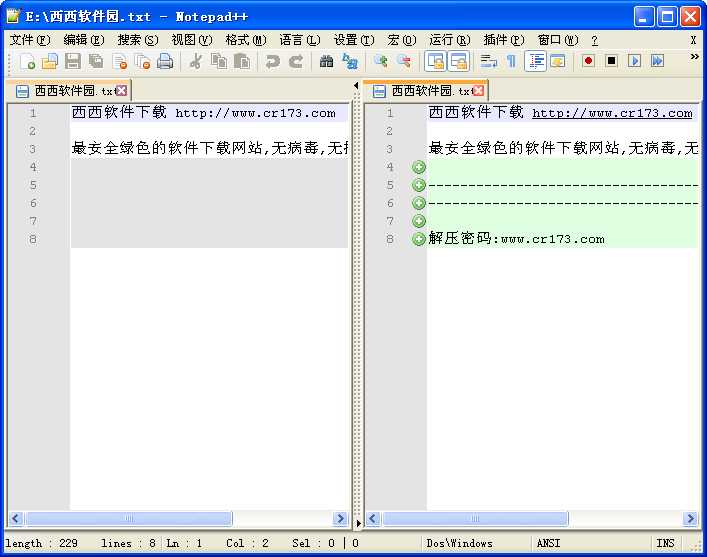Close the right pane 西西软件园.txt tab

pos(478,91)
